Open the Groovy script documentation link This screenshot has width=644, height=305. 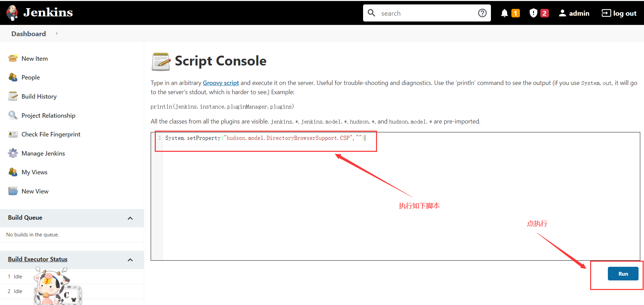[x=221, y=83]
